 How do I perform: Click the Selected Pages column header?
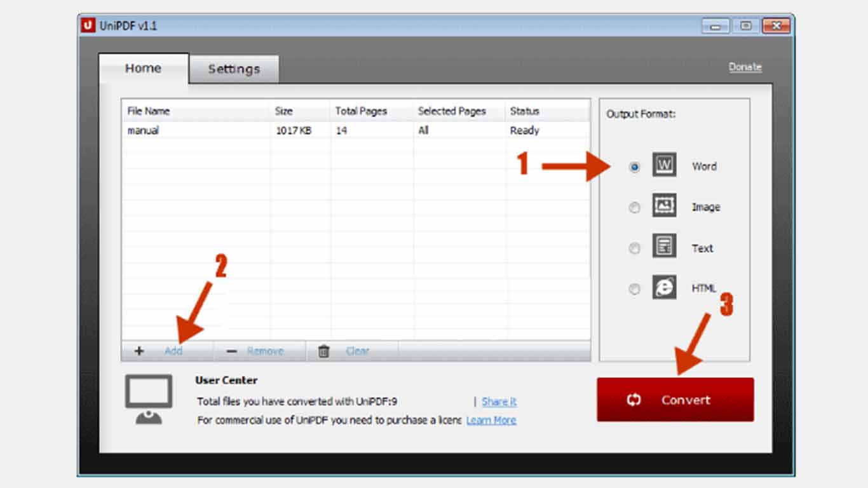click(459, 111)
